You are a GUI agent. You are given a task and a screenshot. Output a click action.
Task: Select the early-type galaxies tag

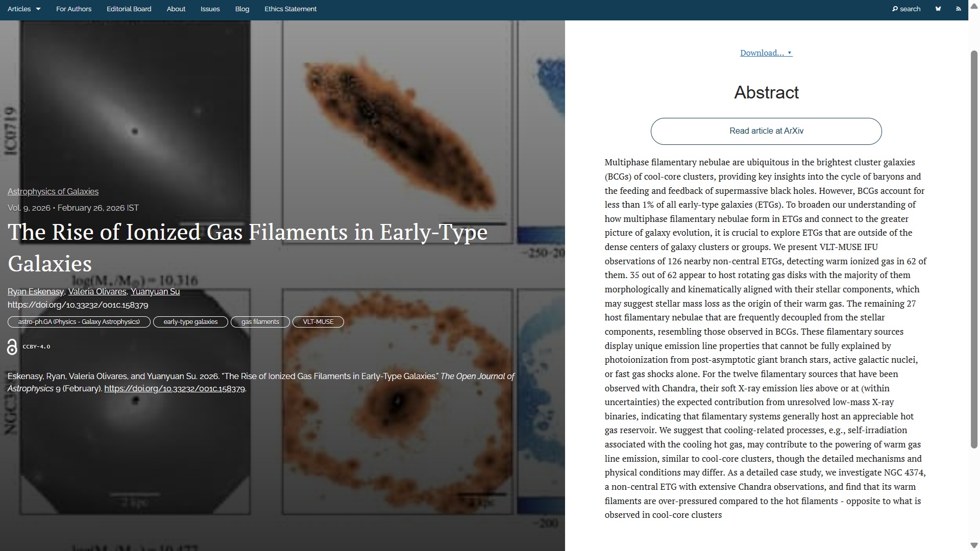click(x=190, y=322)
